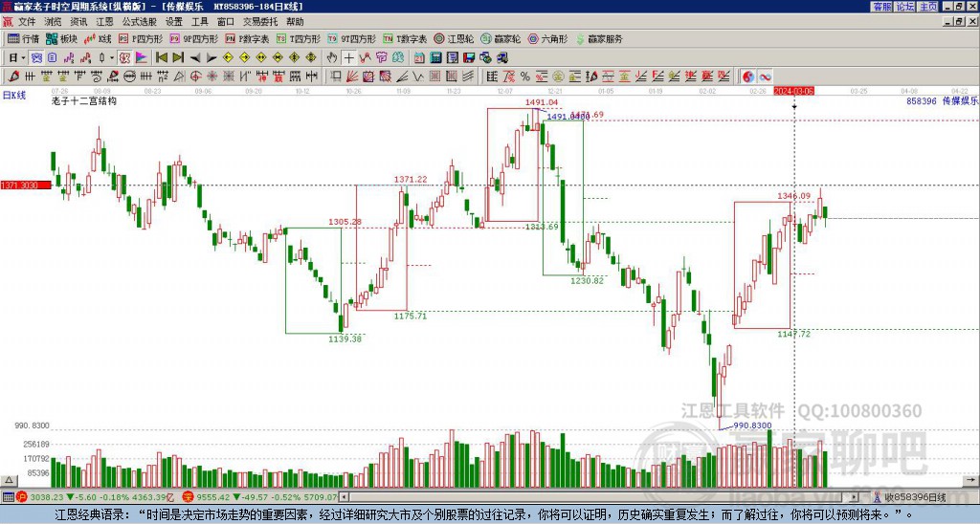The width and height of the screenshot is (980, 524).
Task: Open the 六角形 hexagon tool
Action: point(547,38)
